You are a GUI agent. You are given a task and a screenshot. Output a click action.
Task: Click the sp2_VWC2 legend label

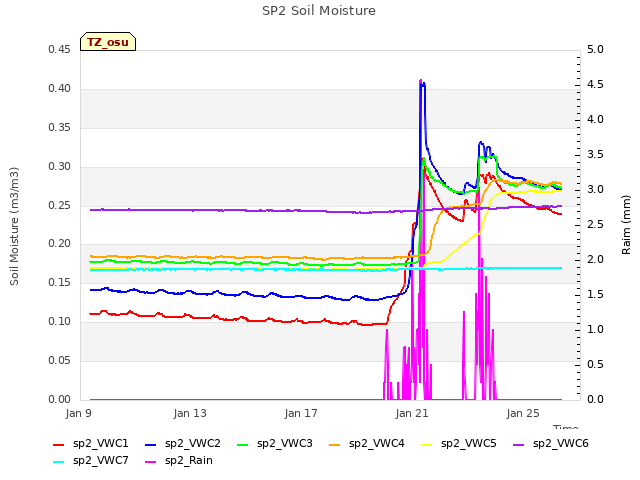[193, 443]
